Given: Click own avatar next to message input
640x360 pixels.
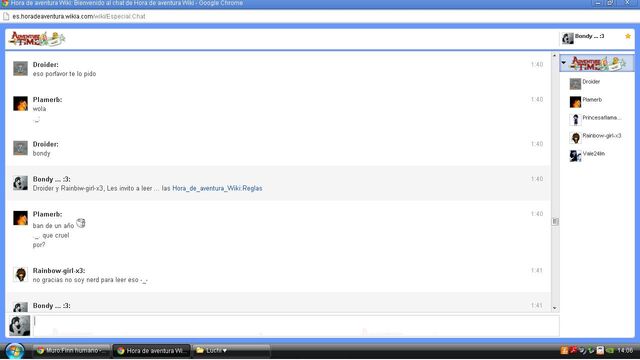Looking at the screenshot, I should point(20,325).
